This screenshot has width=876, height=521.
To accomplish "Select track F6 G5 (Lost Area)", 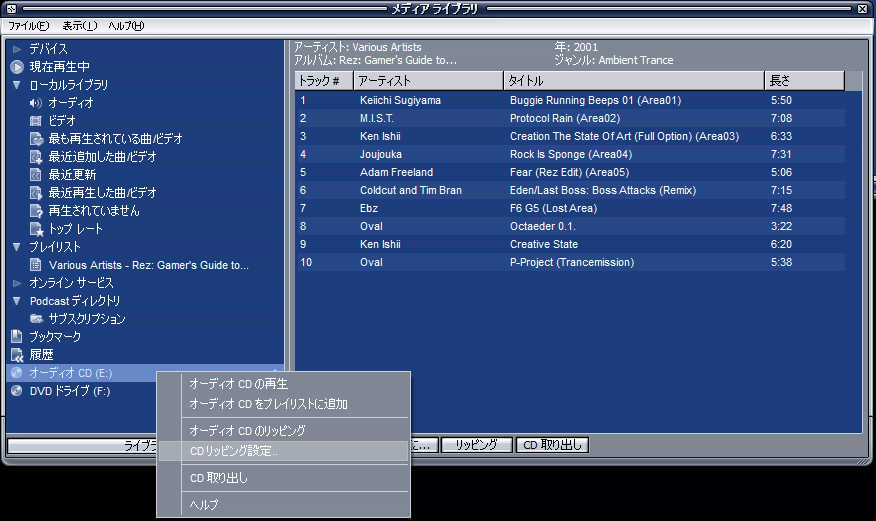I will 554,208.
